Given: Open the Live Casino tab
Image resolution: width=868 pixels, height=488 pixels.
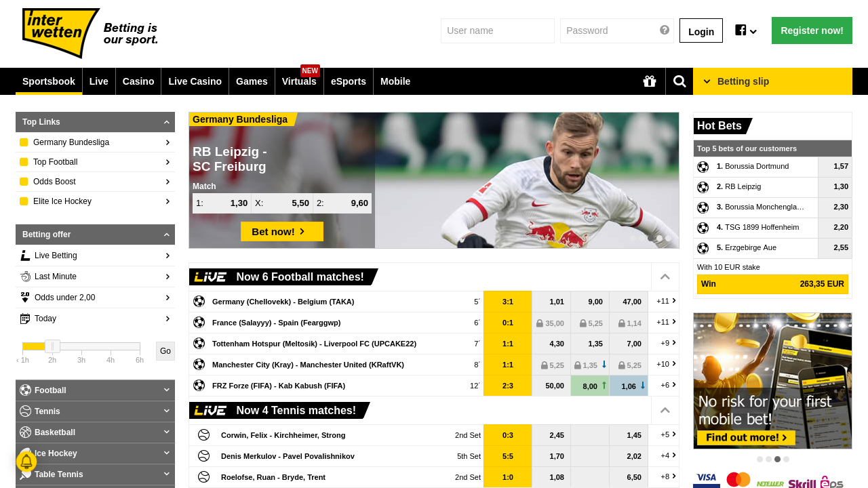Looking at the screenshot, I should click(195, 81).
